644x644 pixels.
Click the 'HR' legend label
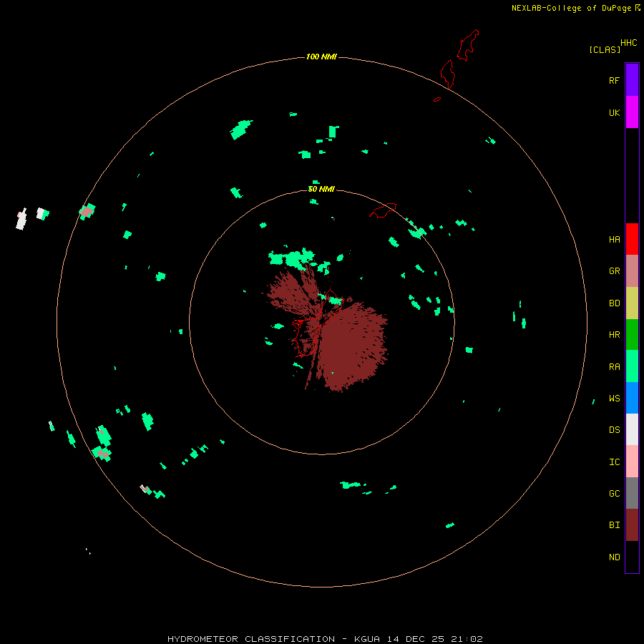click(614, 335)
